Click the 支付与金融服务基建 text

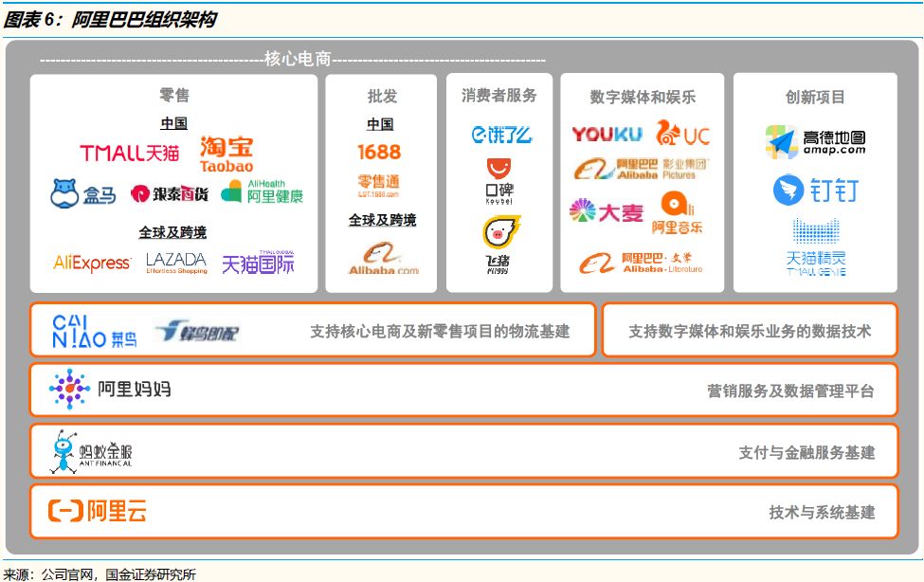point(806,453)
